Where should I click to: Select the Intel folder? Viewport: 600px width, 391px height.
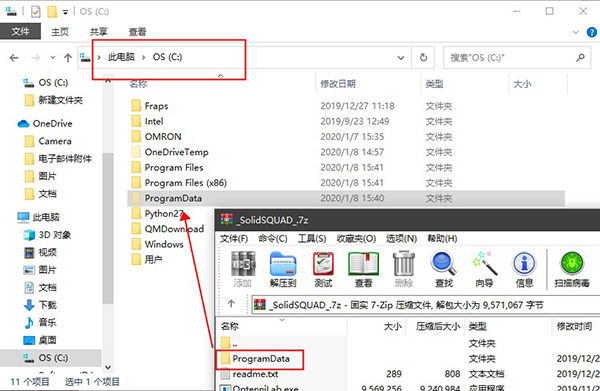click(148, 121)
